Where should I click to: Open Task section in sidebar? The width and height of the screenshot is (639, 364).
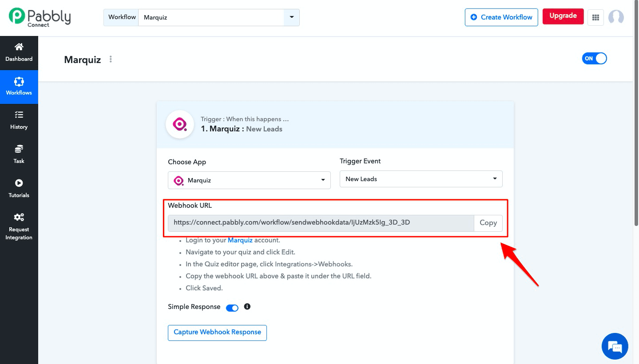19,154
